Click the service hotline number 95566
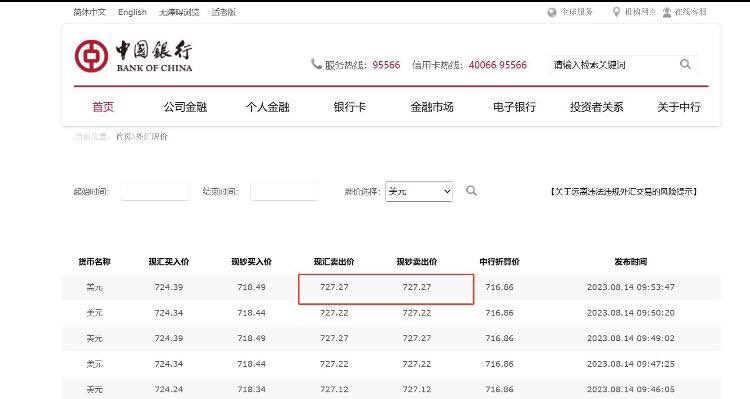The height and width of the screenshot is (399, 750). point(386,65)
